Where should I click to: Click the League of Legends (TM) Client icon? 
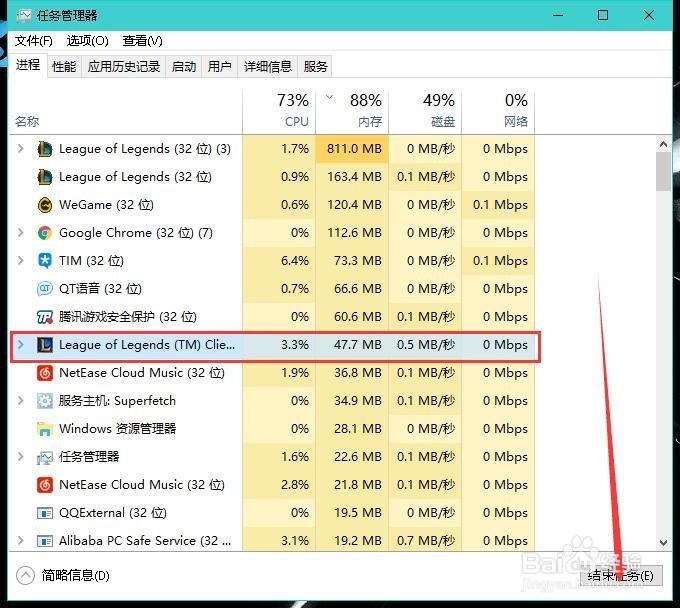pyautogui.click(x=45, y=345)
